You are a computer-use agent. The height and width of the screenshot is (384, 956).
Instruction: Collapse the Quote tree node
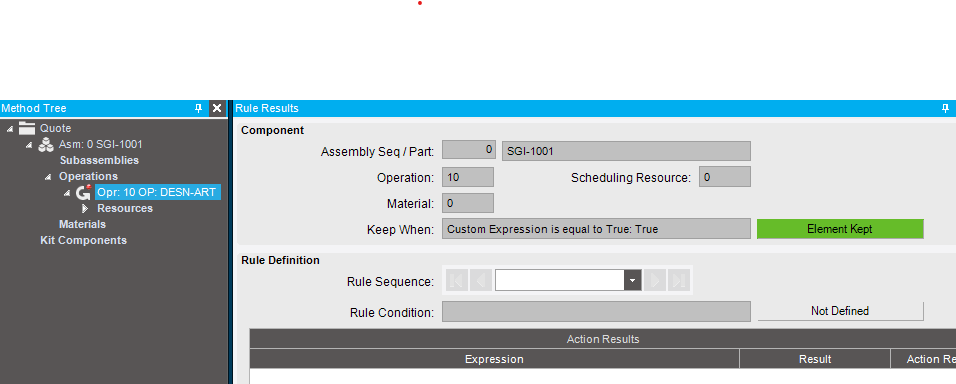[x=10, y=129]
